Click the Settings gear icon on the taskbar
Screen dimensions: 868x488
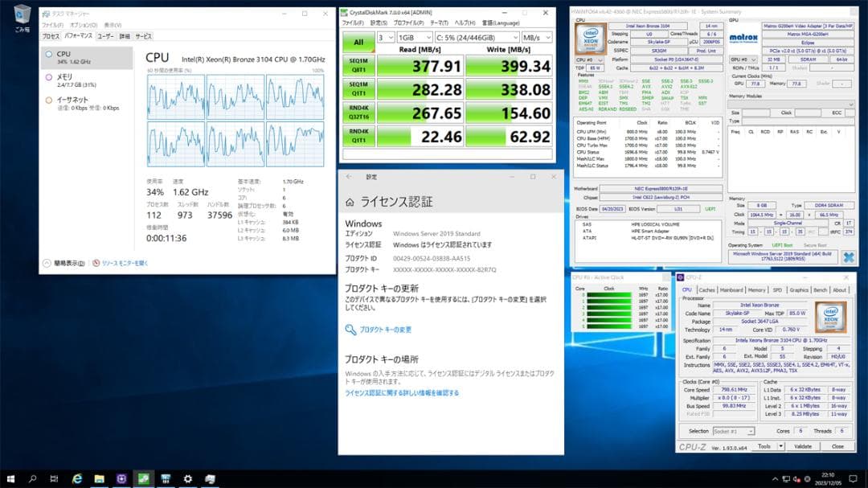coord(187,478)
